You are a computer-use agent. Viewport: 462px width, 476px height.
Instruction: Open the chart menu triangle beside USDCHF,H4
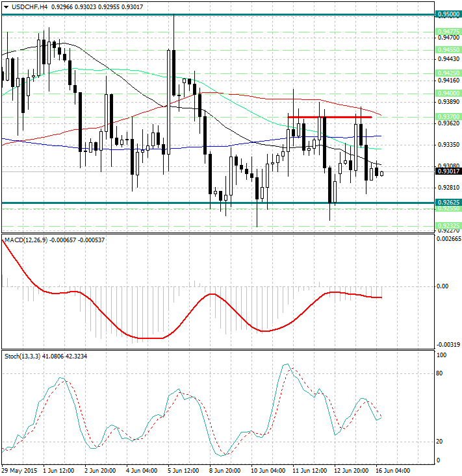tap(6, 7)
